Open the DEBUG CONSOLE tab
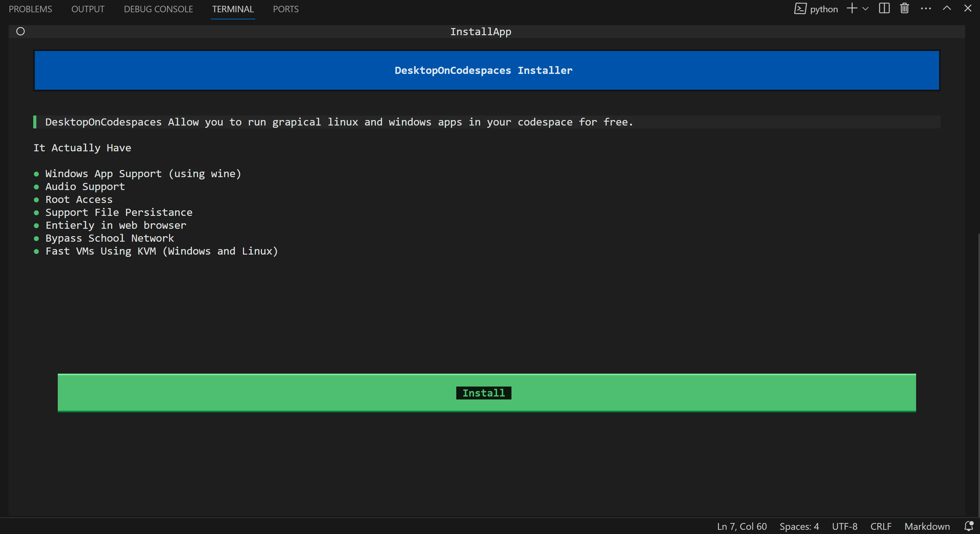Screen dimensions: 980x534 tap(158, 9)
